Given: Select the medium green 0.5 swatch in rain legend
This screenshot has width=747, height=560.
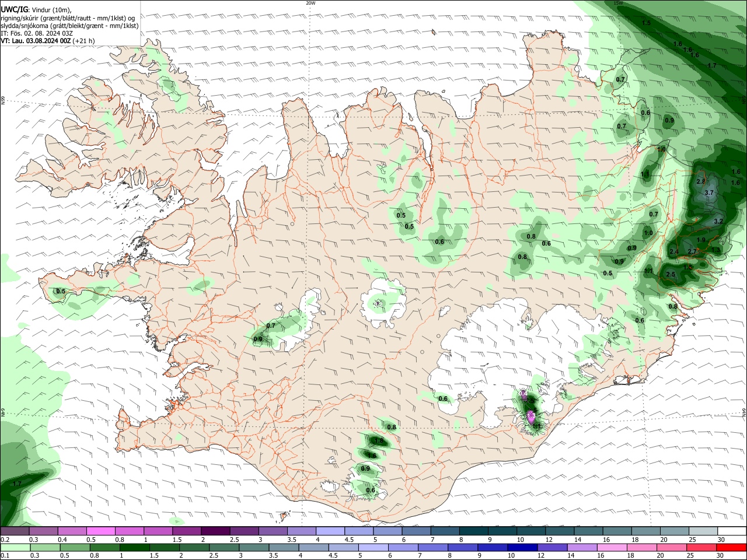Looking at the screenshot, I should coord(75,547).
